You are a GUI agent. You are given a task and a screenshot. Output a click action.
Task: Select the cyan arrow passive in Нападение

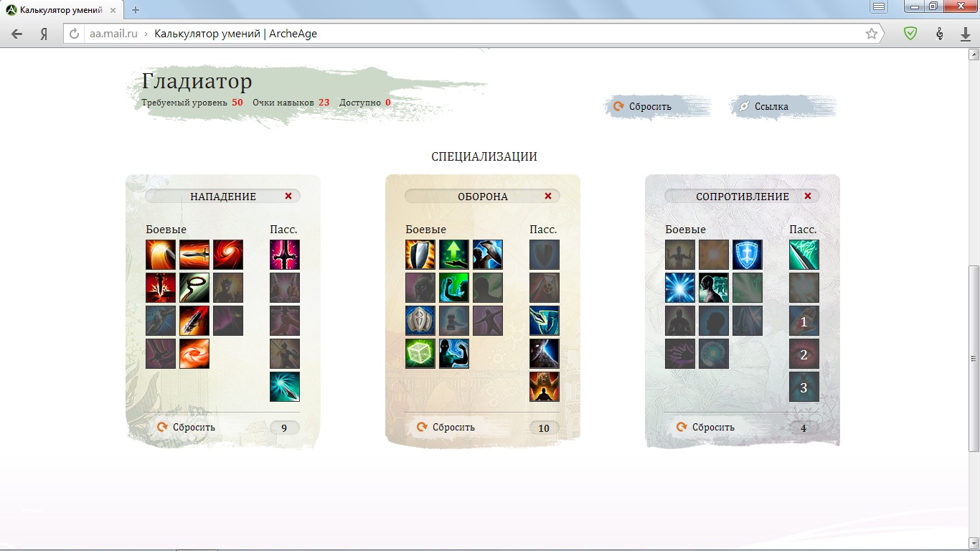point(285,387)
